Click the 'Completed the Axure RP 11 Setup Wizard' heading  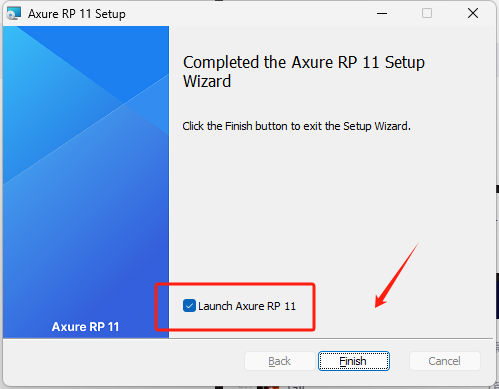coord(304,72)
